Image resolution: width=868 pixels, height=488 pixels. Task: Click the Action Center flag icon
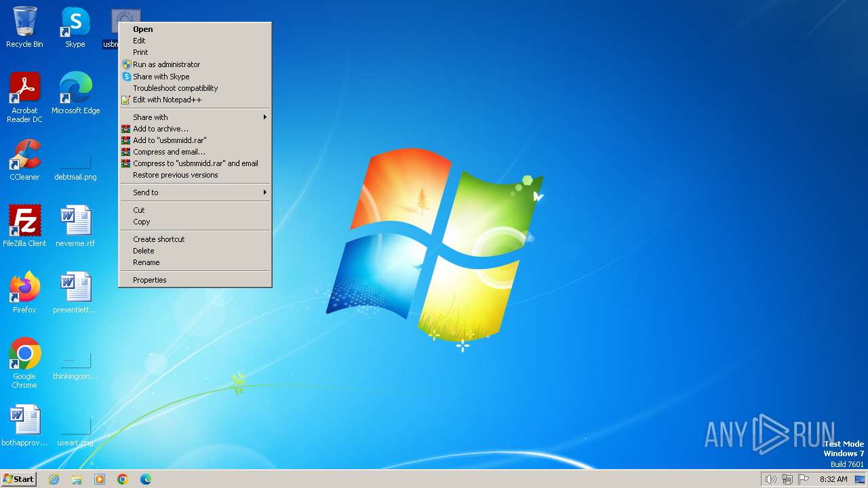coord(804,479)
